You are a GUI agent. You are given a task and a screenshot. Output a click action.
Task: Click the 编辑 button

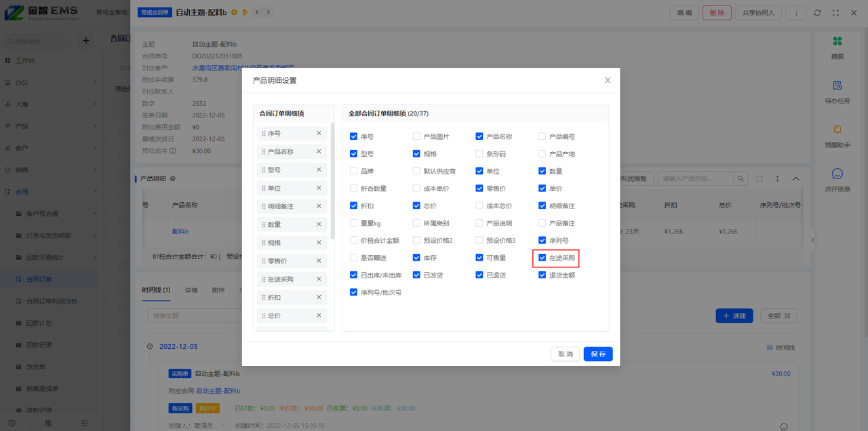point(684,12)
